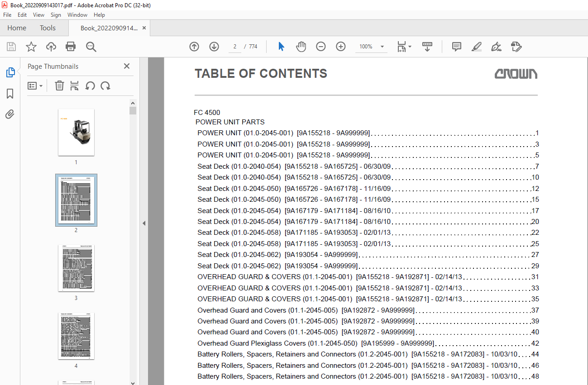Bookmark the file with the star icon
This screenshot has width=588, height=385.
(x=31, y=47)
